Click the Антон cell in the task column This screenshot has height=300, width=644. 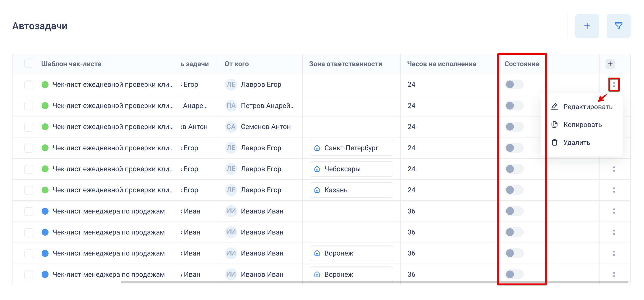(x=195, y=127)
